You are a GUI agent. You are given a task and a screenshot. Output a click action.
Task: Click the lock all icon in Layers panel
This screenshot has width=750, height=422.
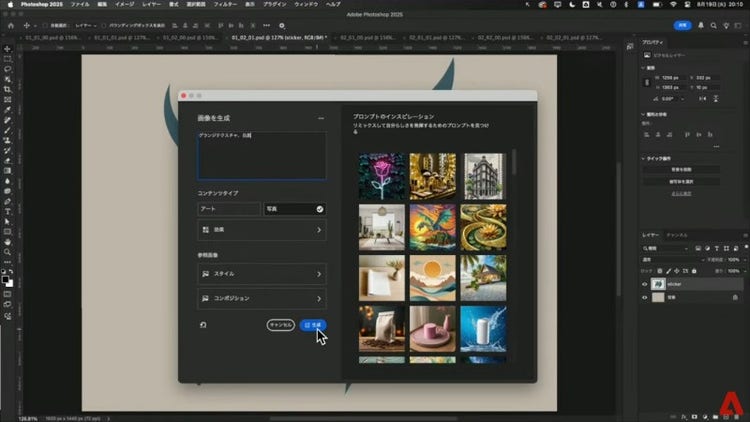pyautogui.click(x=694, y=271)
